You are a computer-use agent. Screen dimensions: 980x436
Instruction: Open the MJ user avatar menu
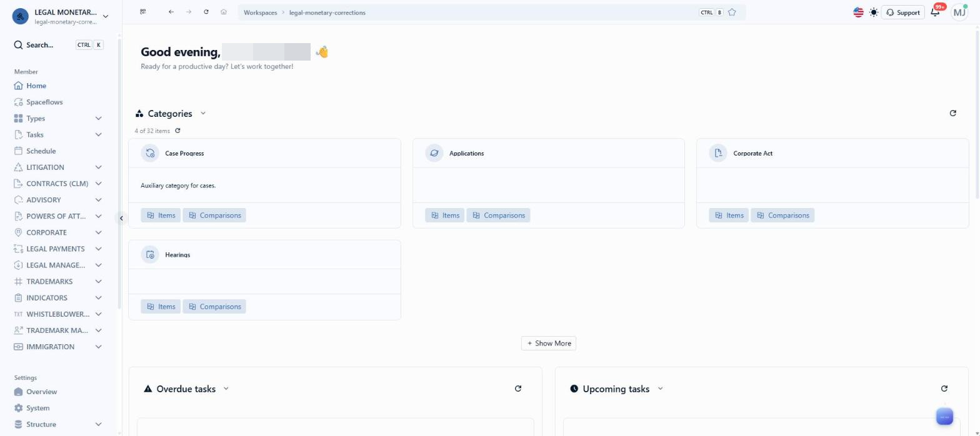(x=959, y=12)
